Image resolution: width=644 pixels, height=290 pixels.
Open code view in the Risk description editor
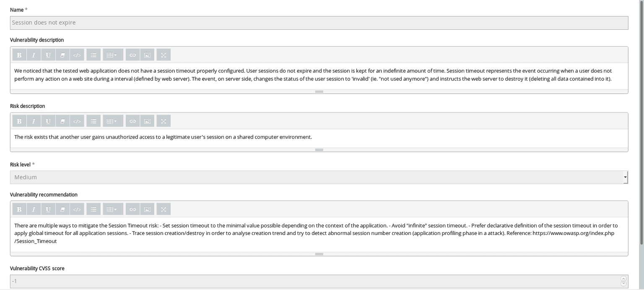77,121
